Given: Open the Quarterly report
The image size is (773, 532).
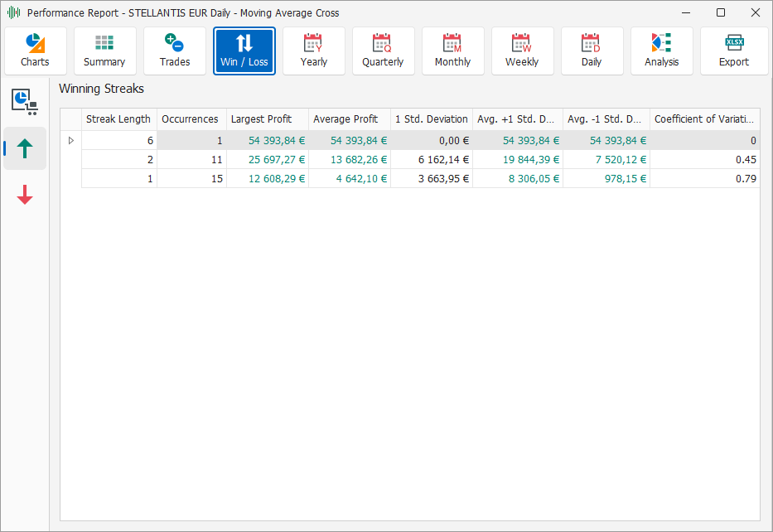Looking at the screenshot, I should pyautogui.click(x=383, y=51).
